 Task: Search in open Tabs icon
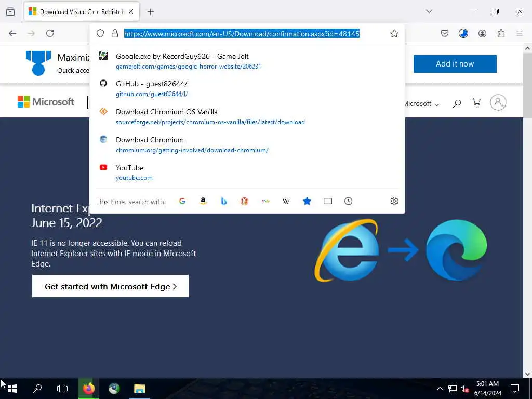click(x=328, y=201)
